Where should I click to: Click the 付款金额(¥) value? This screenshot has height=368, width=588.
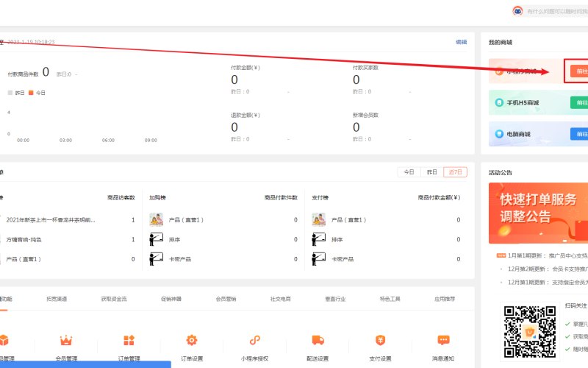point(234,79)
